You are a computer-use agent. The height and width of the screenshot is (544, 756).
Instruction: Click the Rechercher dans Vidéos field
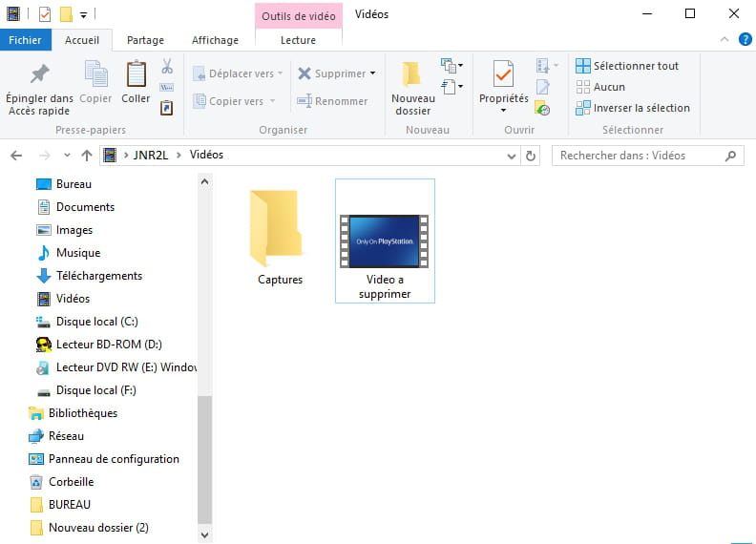[x=647, y=156]
